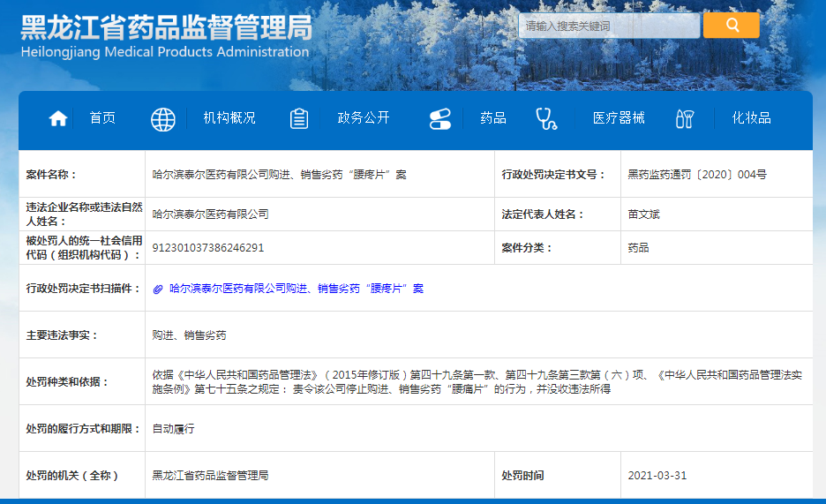Click the penalty document number 黑药监药通罚〔2020〕004号
Viewport: 826px width, 504px height.
pyautogui.click(x=697, y=175)
